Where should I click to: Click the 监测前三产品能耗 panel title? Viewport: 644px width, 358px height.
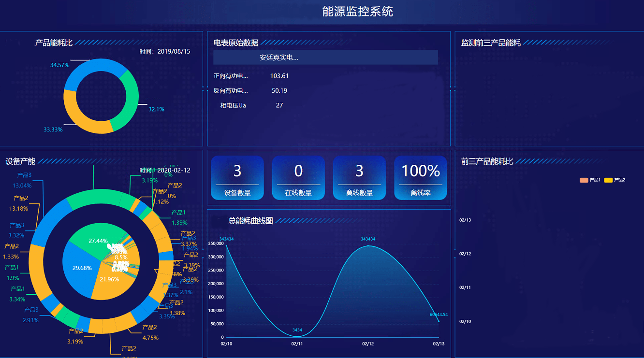[491, 43]
